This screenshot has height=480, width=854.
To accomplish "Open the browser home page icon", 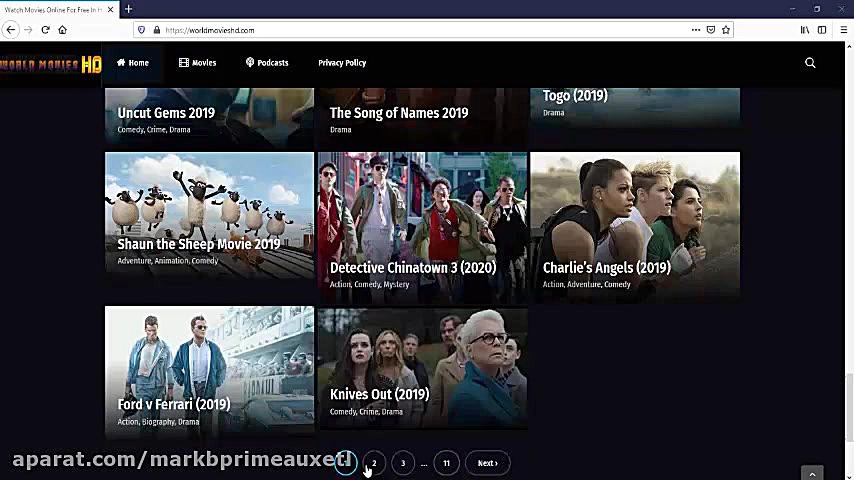I will click(63, 30).
